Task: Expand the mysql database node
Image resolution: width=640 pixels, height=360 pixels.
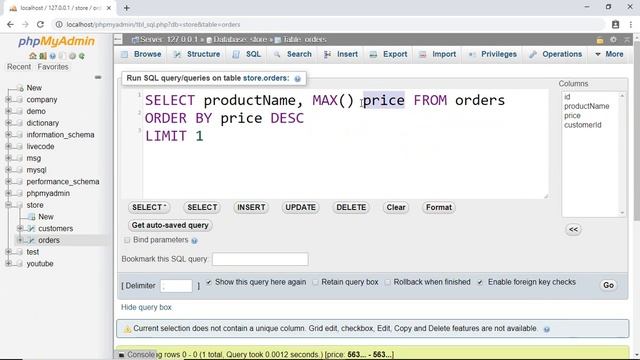Action: coord(8,169)
